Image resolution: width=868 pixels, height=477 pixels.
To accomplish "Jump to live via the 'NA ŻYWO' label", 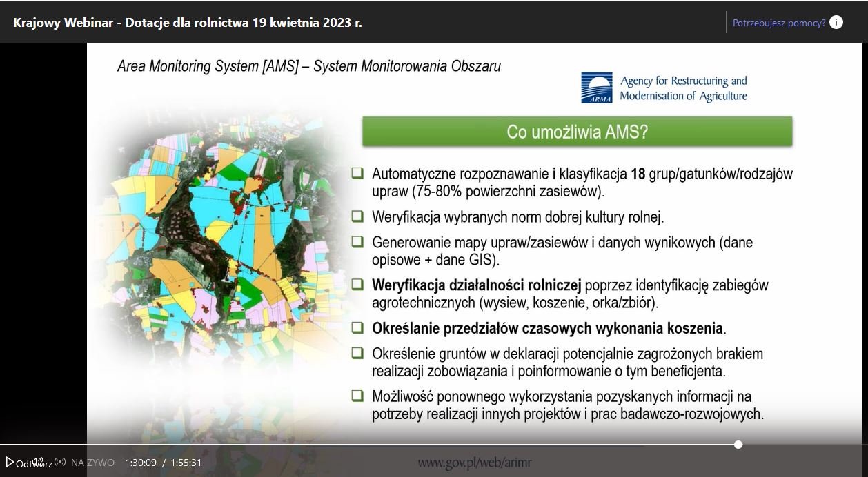I will tap(92, 463).
